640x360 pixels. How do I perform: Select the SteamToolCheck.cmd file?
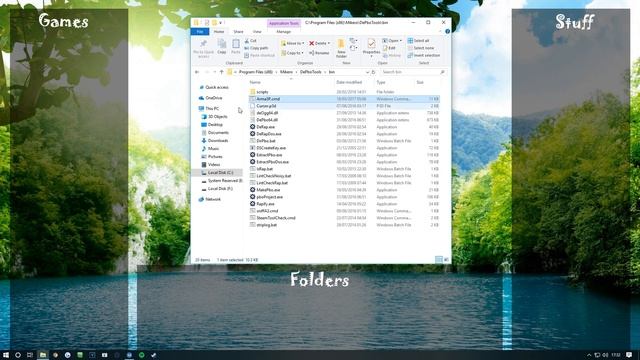276,218
